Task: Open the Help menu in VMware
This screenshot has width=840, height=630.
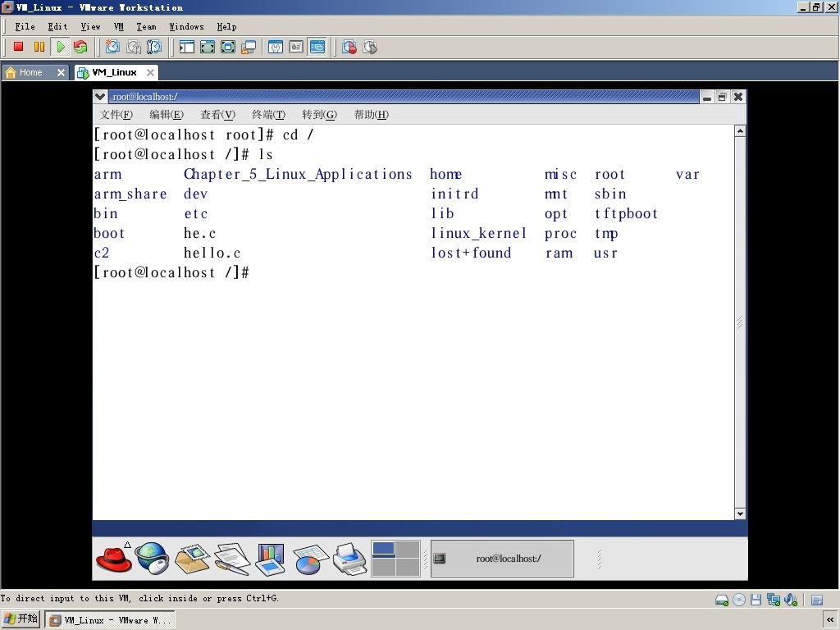Action: point(226,27)
